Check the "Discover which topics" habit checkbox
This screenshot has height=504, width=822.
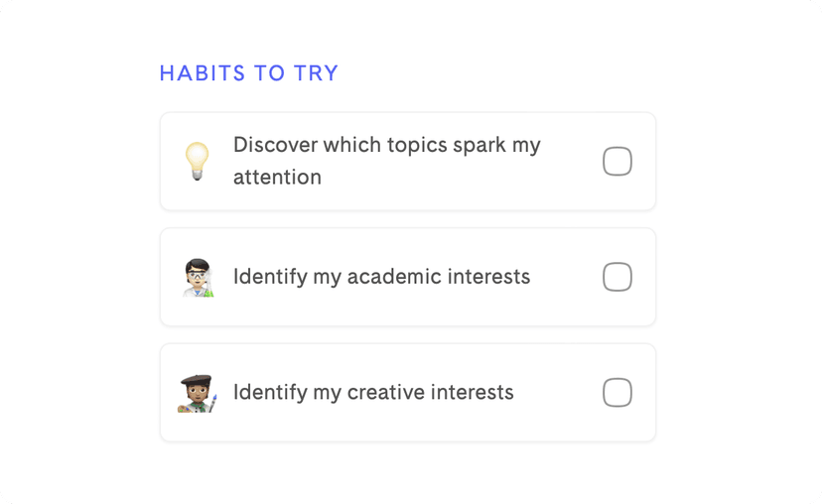(617, 162)
